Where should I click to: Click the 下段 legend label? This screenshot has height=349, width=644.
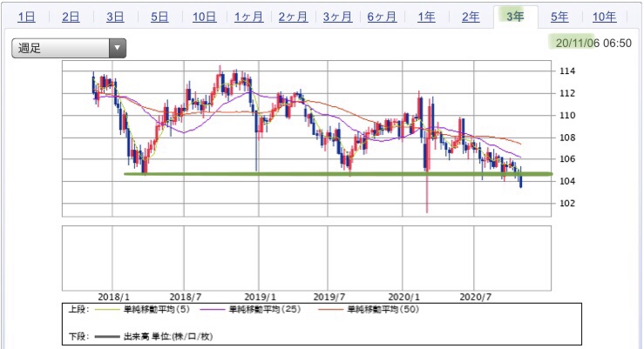[x=78, y=337]
